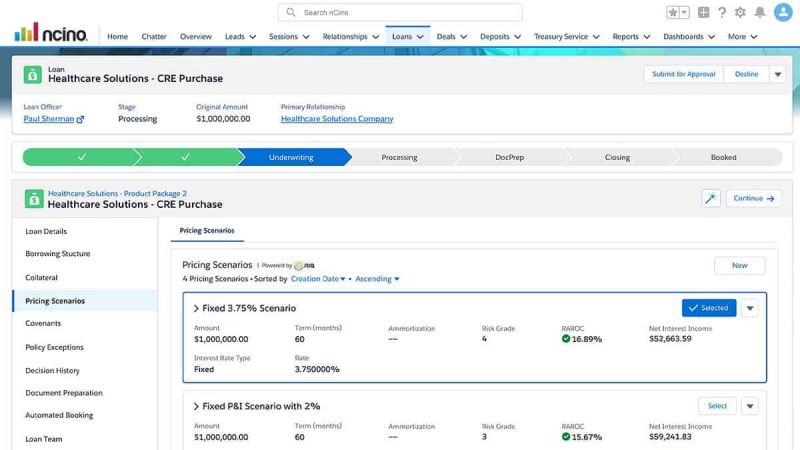The image size is (800, 450).
Task: Toggle the Selected button on Fixed 3.75% Scenario
Action: point(709,308)
